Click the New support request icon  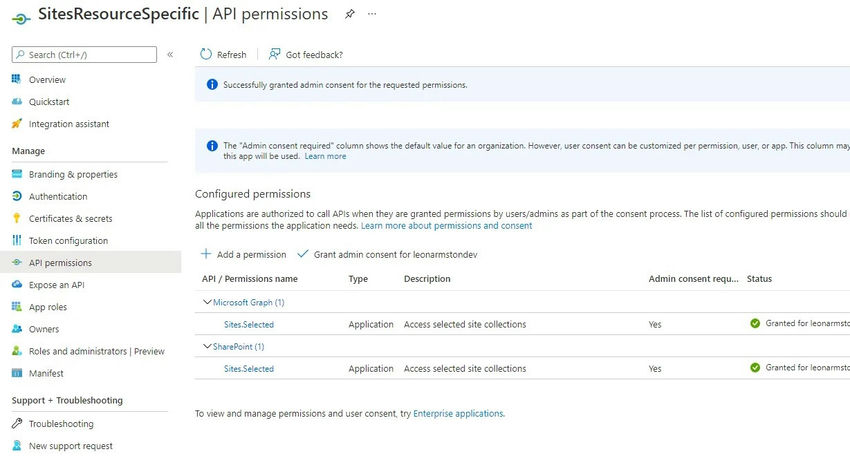(17, 446)
